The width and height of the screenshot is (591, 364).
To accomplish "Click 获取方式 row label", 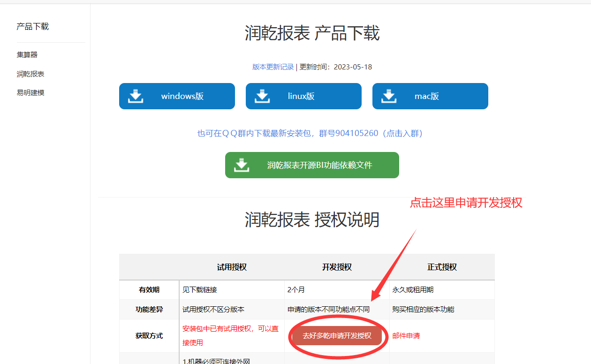I will (x=149, y=336).
